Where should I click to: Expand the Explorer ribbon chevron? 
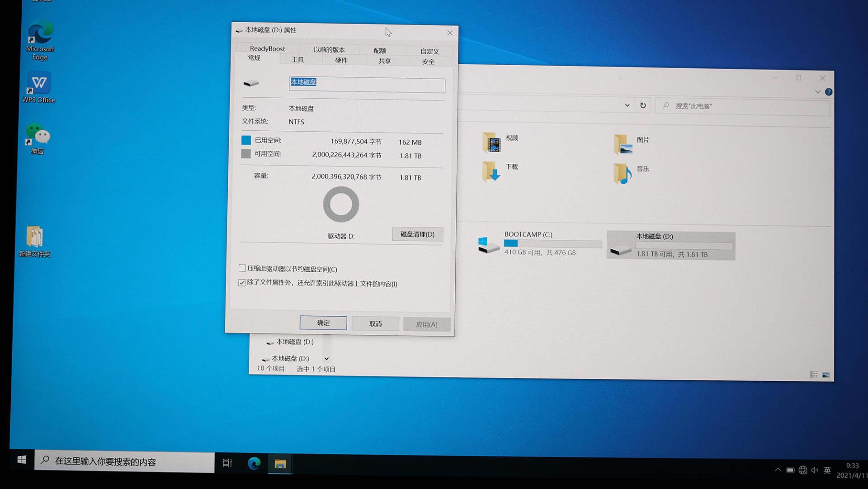tap(817, 92)
